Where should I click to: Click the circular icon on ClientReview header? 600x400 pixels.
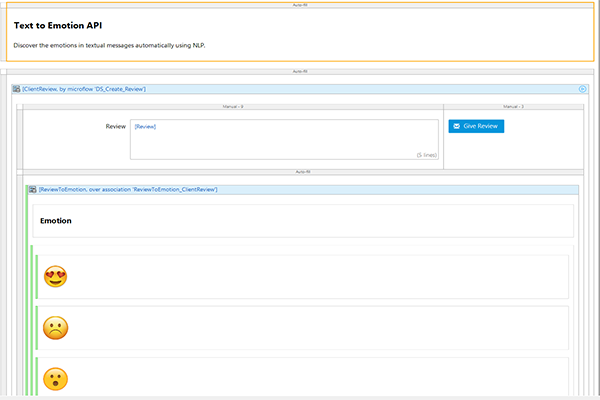(583, 89)
